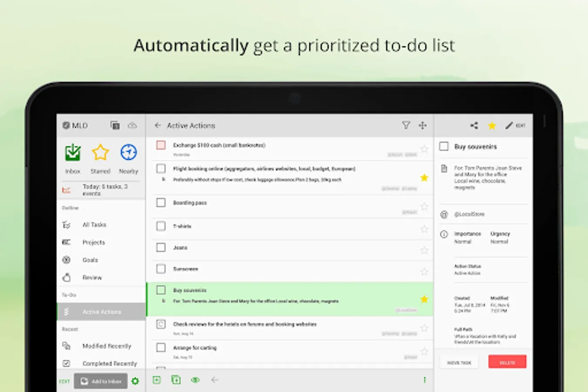This screenshot has width=588, height=392.
Task: Open the filter funnel icon
Action: point(406,125)
